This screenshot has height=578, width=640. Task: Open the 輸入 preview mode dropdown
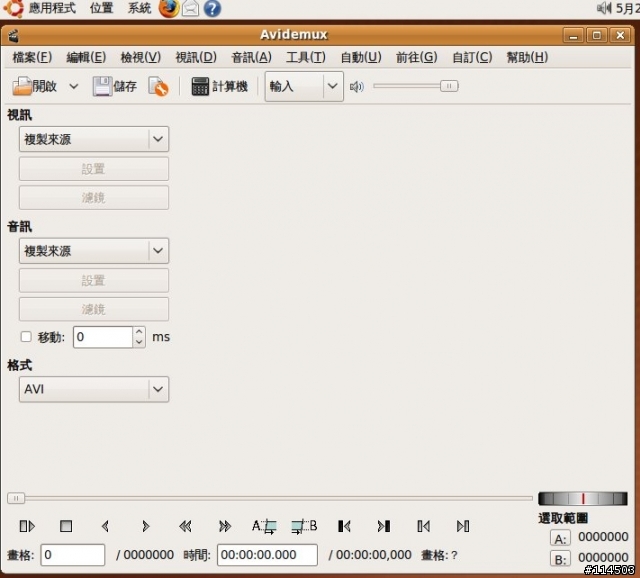click(x=304, y=86)
